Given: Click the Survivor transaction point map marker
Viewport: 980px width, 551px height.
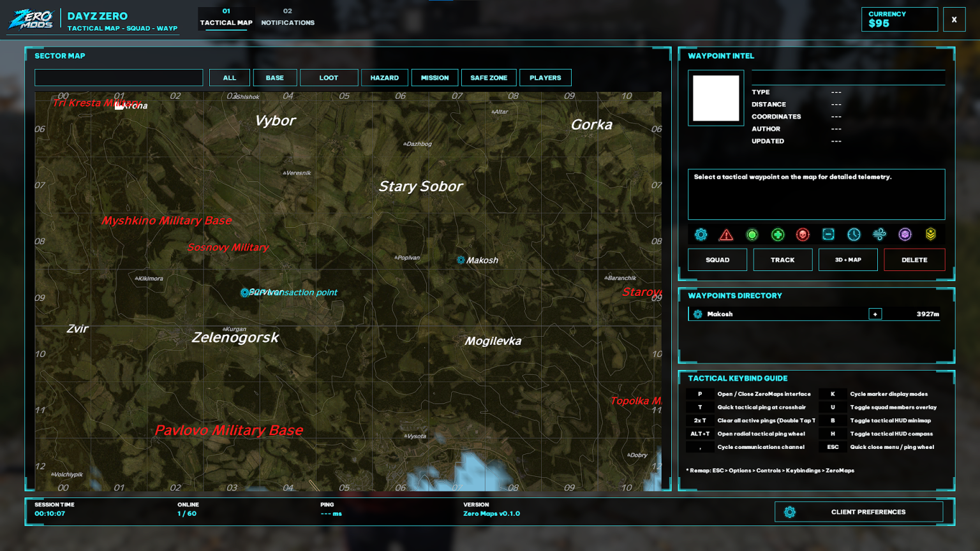Looking at the screenshot, I should 244,293.
